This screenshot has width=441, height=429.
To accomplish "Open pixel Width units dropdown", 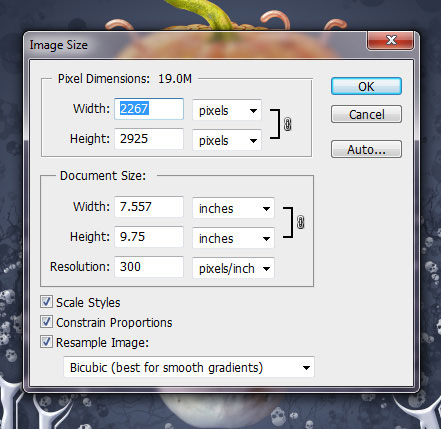I will tap(227, 110).
